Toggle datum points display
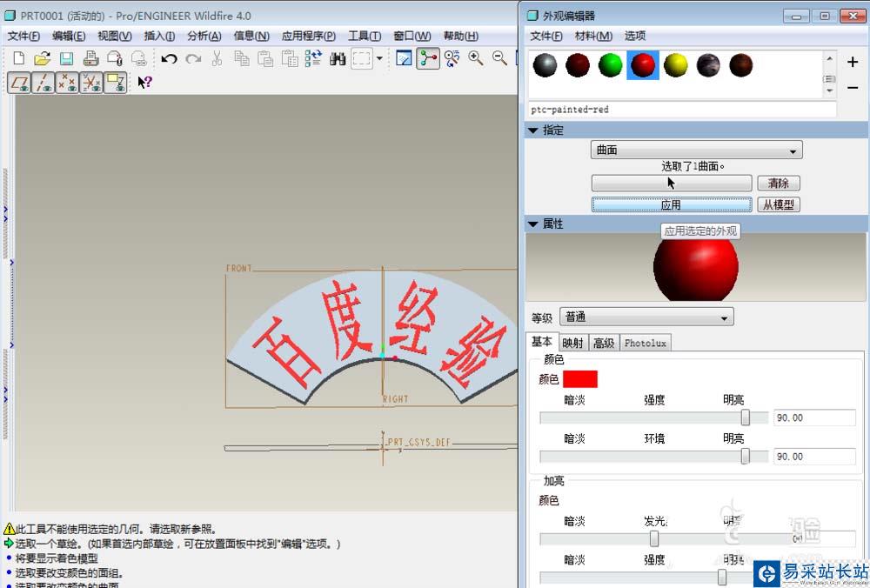The width and height of the screenshot is (870, 588). point(67,83)
